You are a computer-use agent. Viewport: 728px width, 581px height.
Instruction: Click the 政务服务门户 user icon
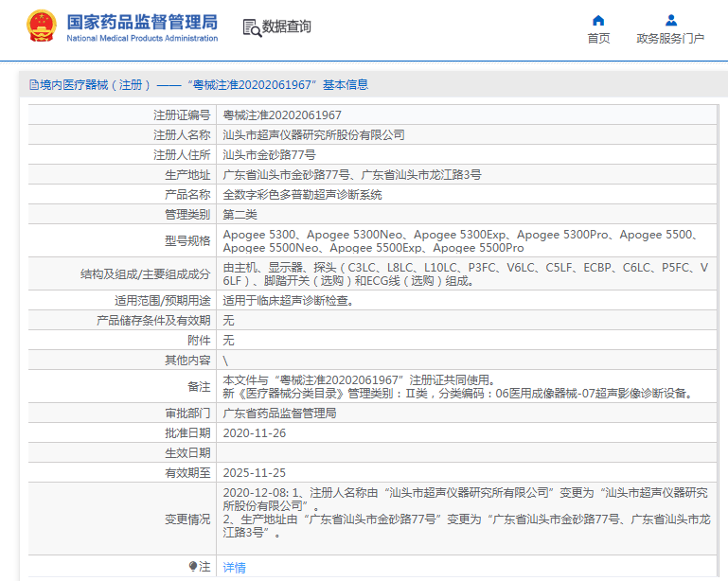(671, 21)
